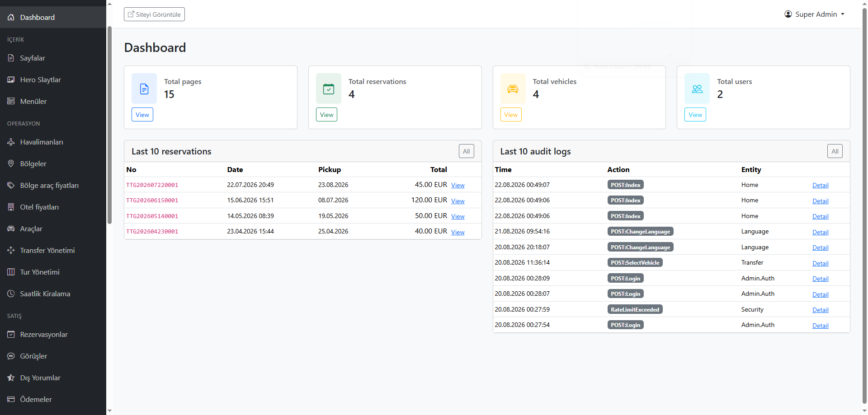This screenshot has width=868, height=415.
Task: Open Detail for RateLimitExceeded log
Action: coord(820,310)
